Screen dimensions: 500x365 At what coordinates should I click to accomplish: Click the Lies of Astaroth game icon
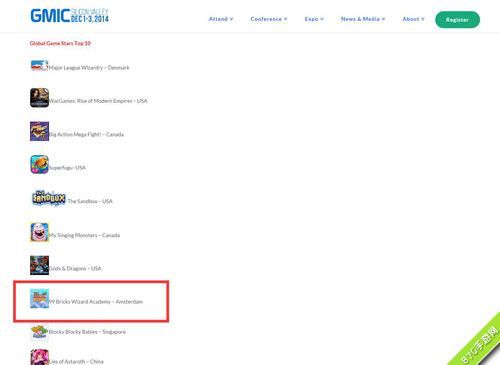pos(39,357)
